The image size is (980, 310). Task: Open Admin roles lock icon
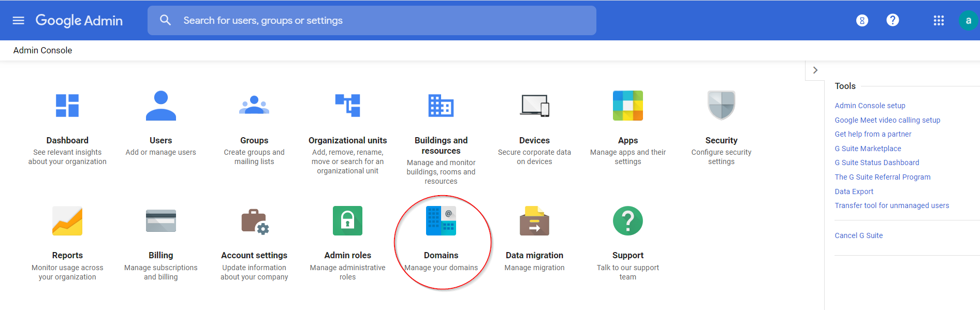[347, 221]
